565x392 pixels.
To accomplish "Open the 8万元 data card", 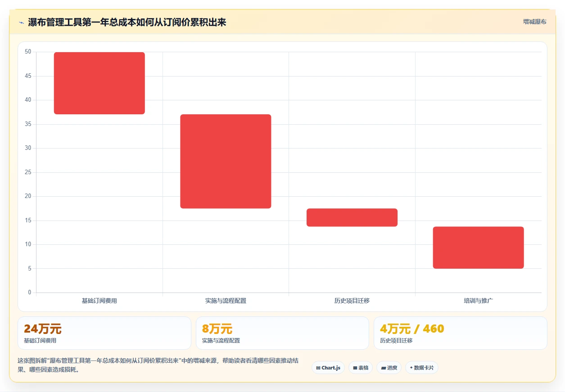I will [x=282, y=333].
